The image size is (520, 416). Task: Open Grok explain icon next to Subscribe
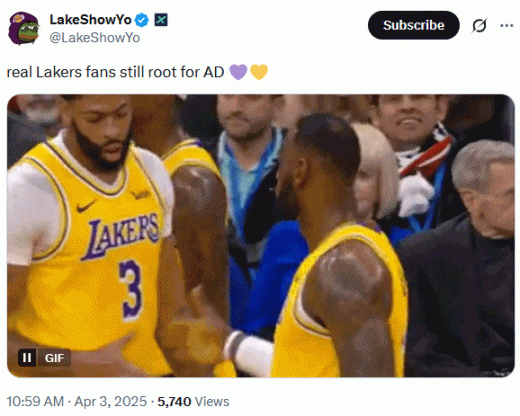pyautogui.click(x=479, y=25)
